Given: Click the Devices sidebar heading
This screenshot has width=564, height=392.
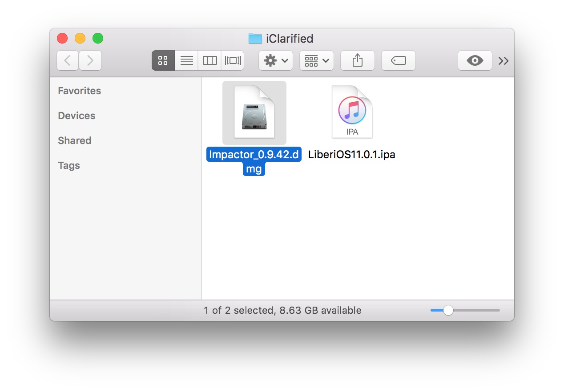Looking at the screenshot, I should point(77,116).
